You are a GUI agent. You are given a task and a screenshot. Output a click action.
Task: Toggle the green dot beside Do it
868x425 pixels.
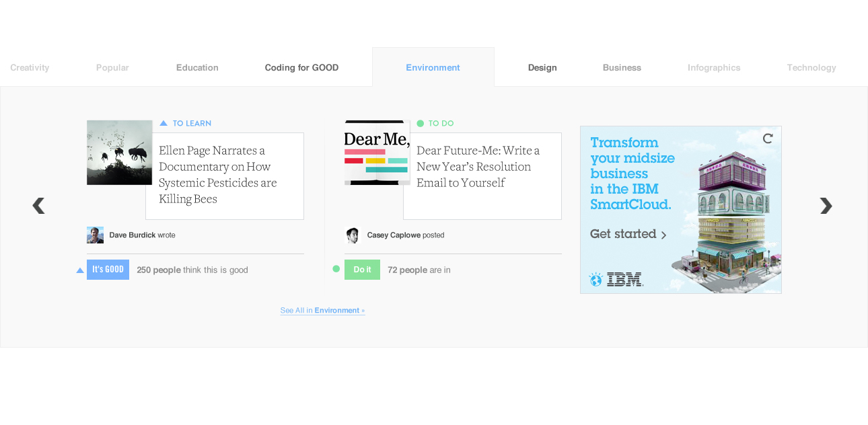(x=336, y=268)
